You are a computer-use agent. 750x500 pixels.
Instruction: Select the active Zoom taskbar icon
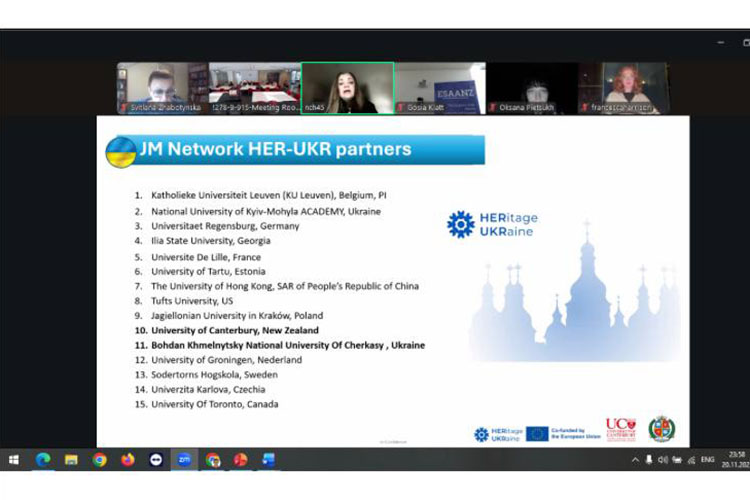tap(184, 460)
